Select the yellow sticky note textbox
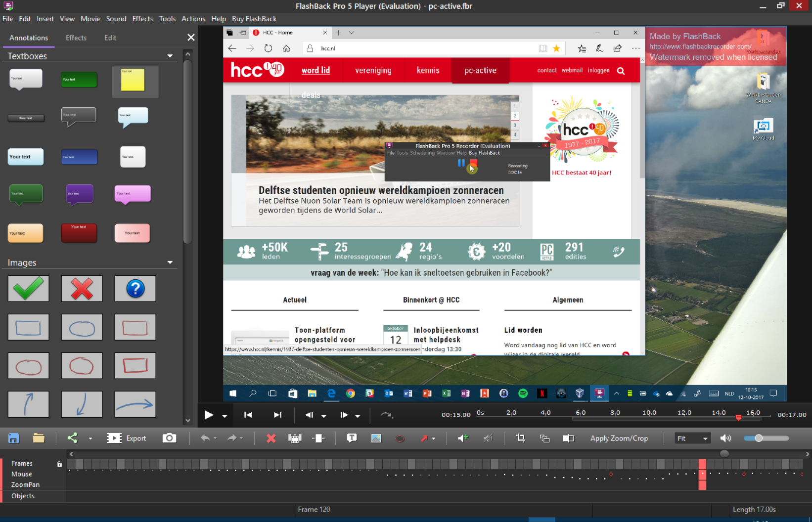This screenshot has height=522, width=812. (x=135, y=81)
